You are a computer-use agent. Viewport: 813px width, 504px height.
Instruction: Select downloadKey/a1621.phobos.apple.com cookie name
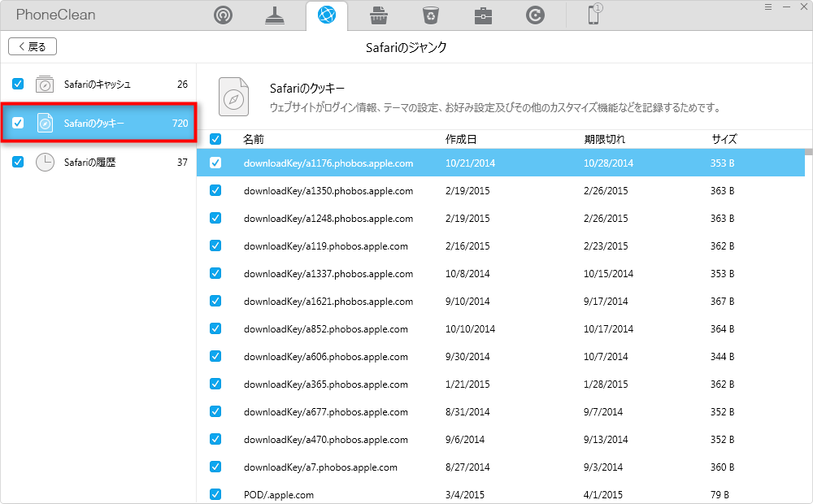[328, 302]
